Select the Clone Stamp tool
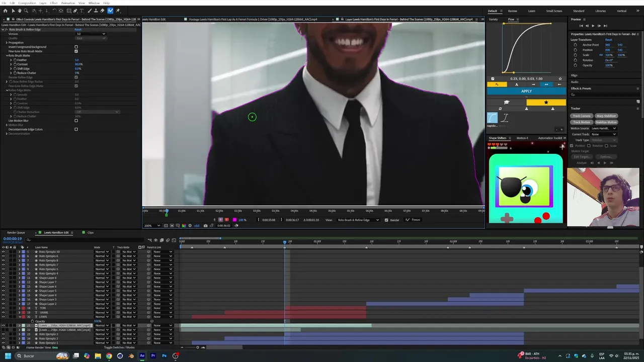 pyautogui.click(x=96, y=11)
